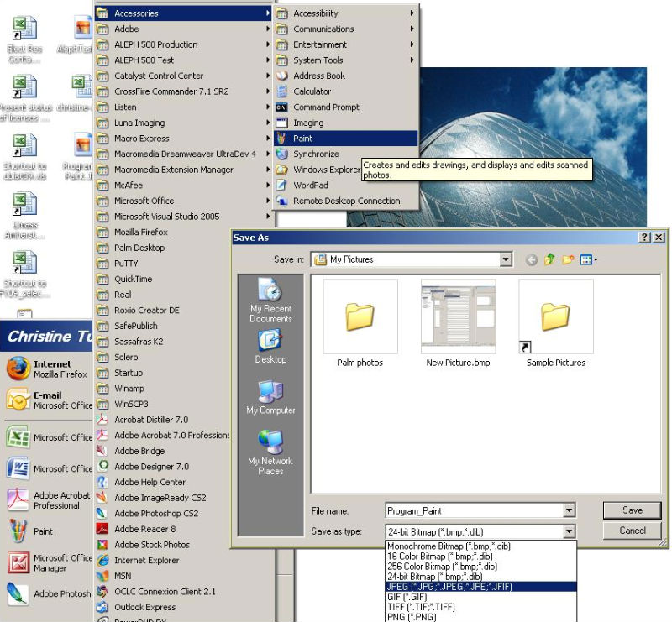This screenshot has width=672, height=622.
Task: Open the Views menu icon in Save As
Action: click(589, 260)
